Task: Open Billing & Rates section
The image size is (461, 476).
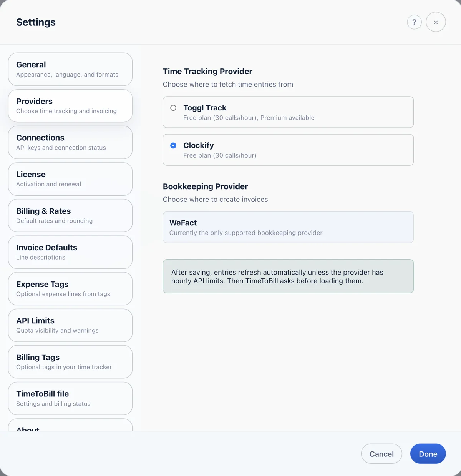Action: click(70, 216)
